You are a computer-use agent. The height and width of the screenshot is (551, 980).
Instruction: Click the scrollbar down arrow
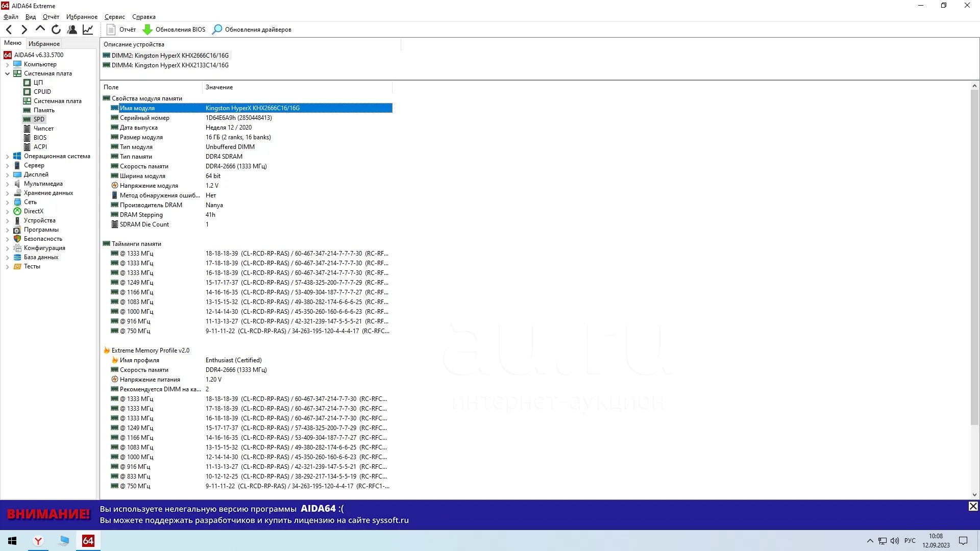click(974, 494)
